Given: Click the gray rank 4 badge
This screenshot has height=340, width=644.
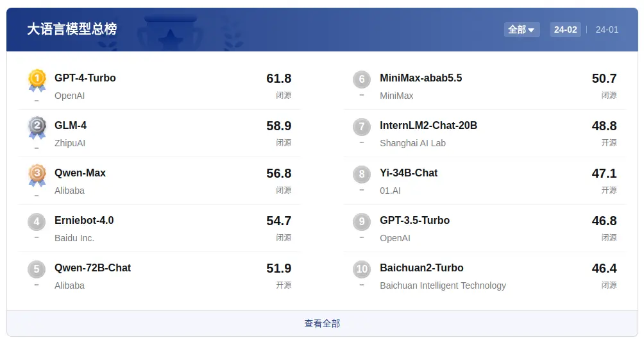Looking at the screenshot, I should tap(37, 222).
